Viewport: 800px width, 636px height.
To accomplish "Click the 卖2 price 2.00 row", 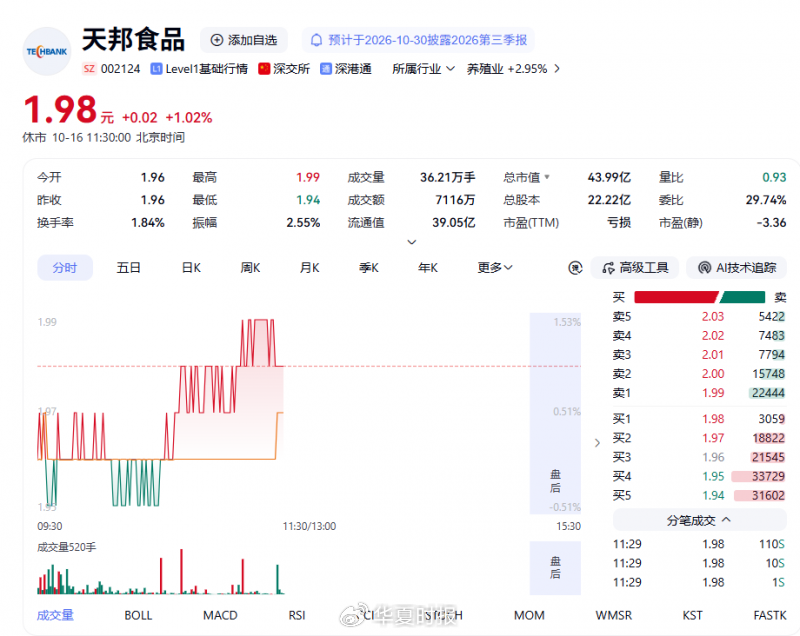I will point(698,374).
